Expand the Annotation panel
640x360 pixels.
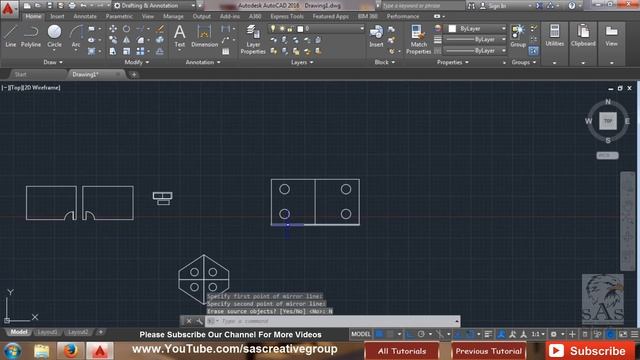[x=203, y=62]
